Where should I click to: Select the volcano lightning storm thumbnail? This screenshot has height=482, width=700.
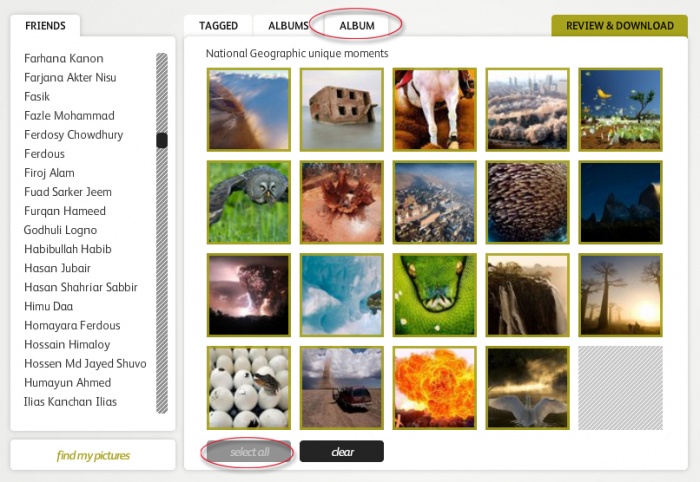click(249, 295)
